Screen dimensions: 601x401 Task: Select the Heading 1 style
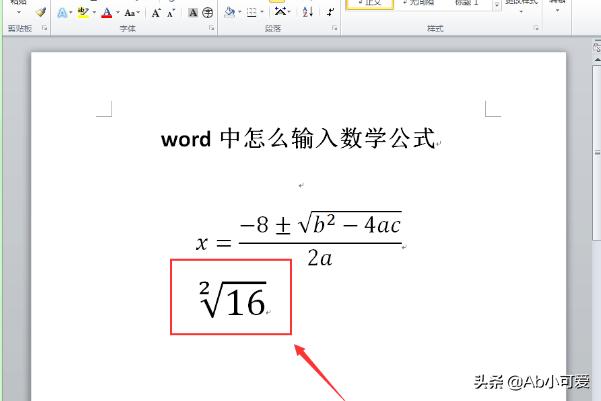pos(466,3)
